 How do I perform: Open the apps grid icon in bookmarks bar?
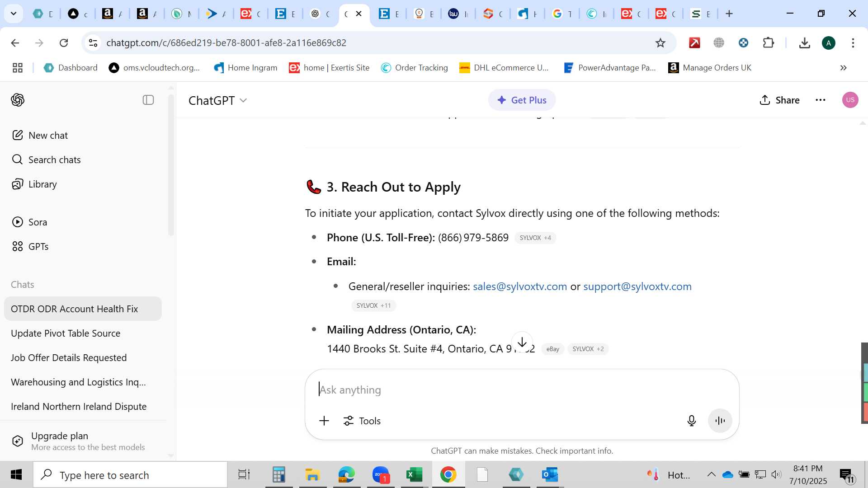18,68
